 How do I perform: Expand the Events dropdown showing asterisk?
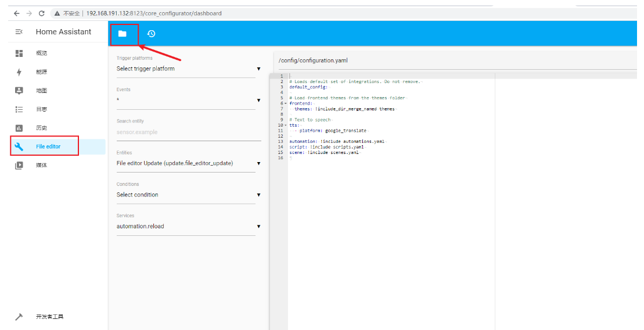[x=189, y=101]
